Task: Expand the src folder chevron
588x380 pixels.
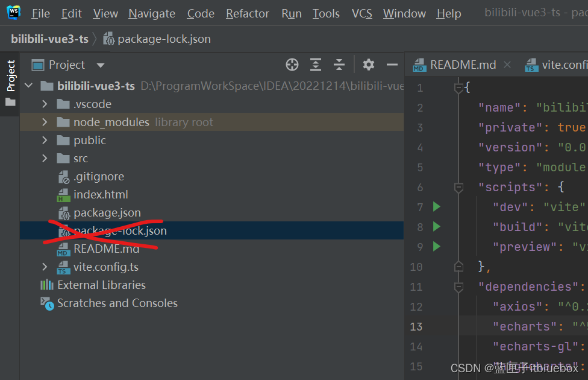Action: point(45,159)
